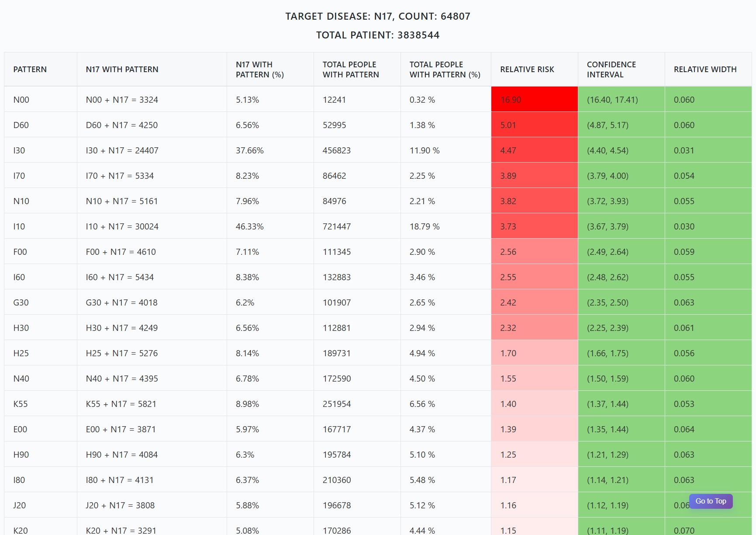
Task: Click the Total Patient 3838544 heading
Action: click(378, 35)
